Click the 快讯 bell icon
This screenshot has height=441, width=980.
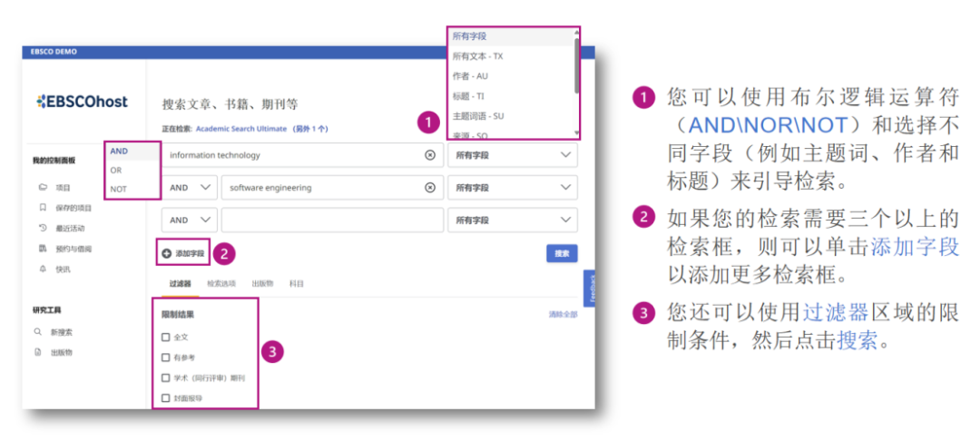[x=44, y=269]
